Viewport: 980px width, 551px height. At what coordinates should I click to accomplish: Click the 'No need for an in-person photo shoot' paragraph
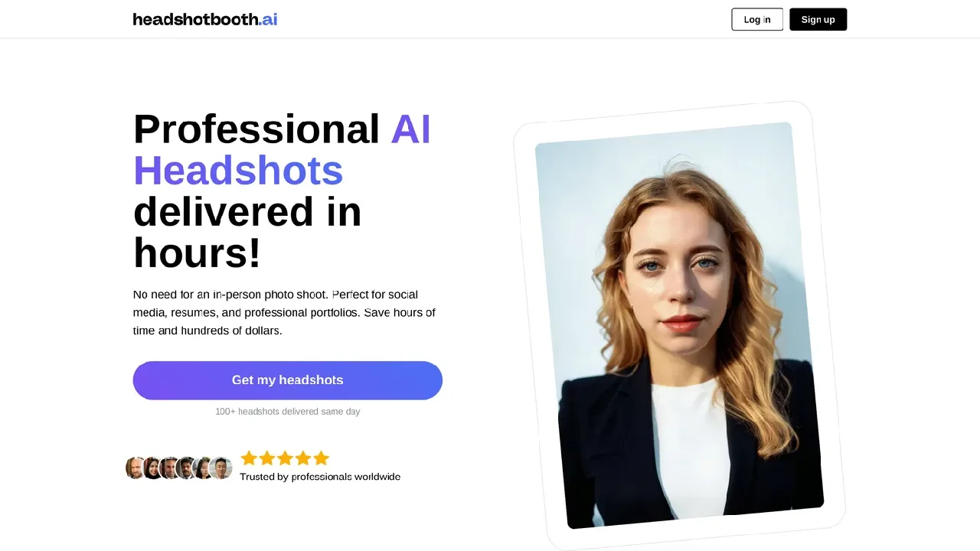(x=284, y=313)
